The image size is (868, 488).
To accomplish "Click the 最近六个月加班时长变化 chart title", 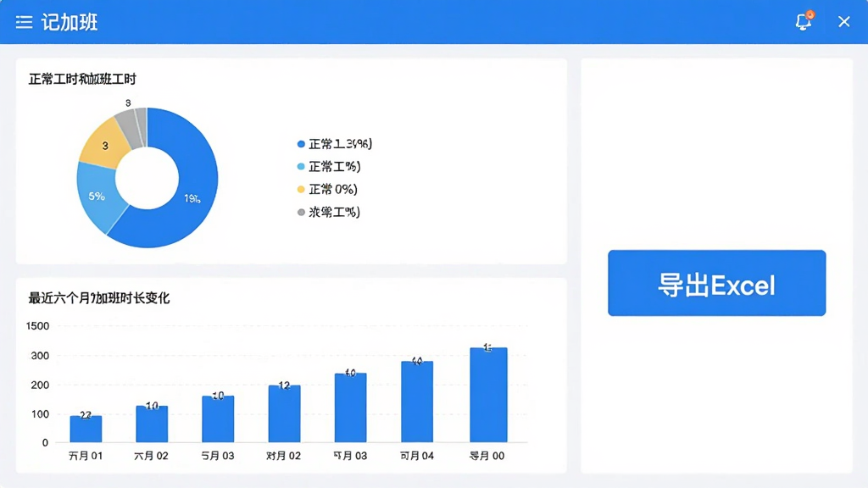I will tap(99, 298).
